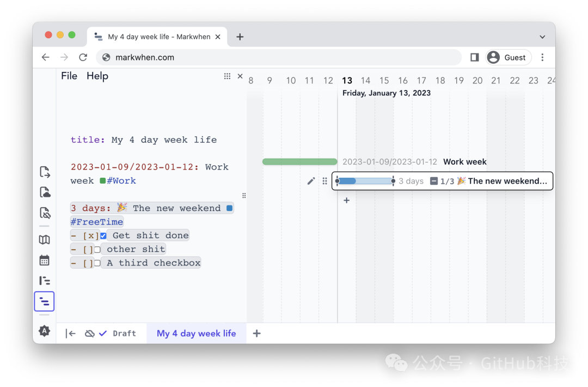Open the Guest profile button

coord(509,57)
